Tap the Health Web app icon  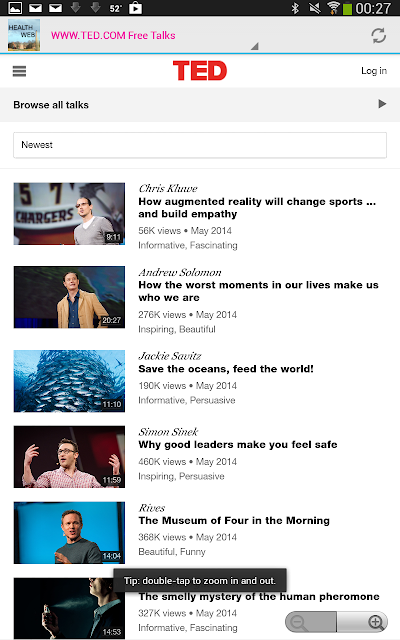coord(24,35)
